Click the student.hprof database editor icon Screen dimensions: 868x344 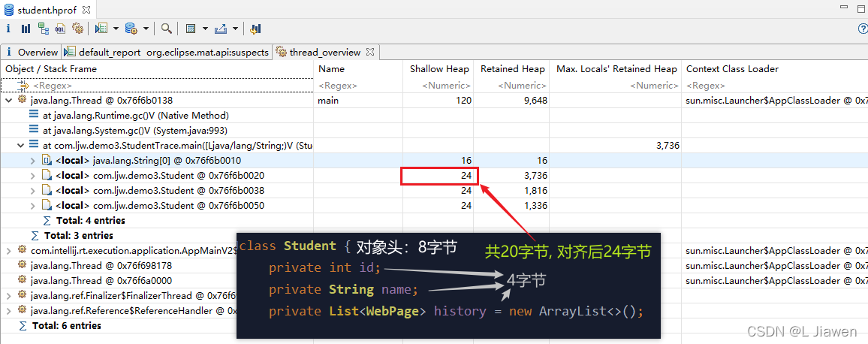pos(8,10)
